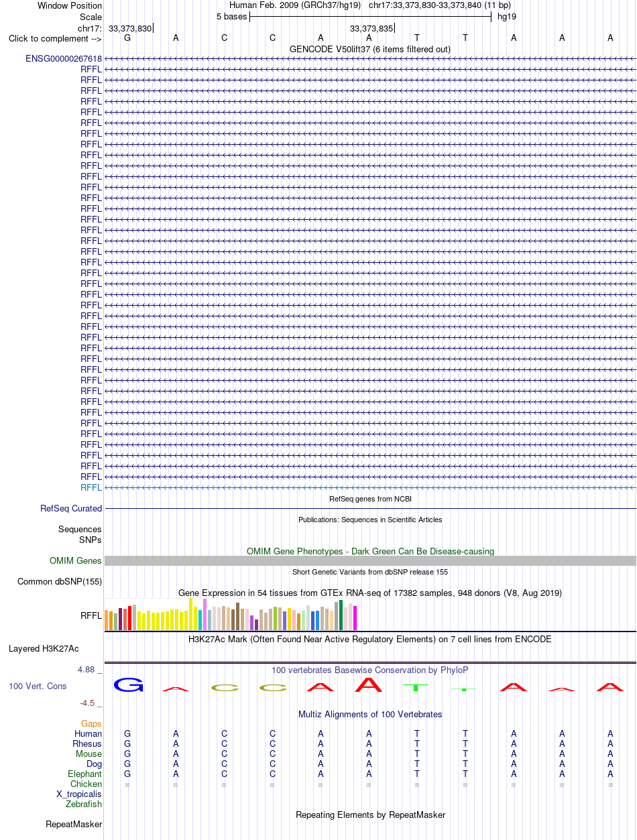The image size is (637, 840).
Task: Click the ENSG00000267618 gene label
Action: tap(64, 58)
